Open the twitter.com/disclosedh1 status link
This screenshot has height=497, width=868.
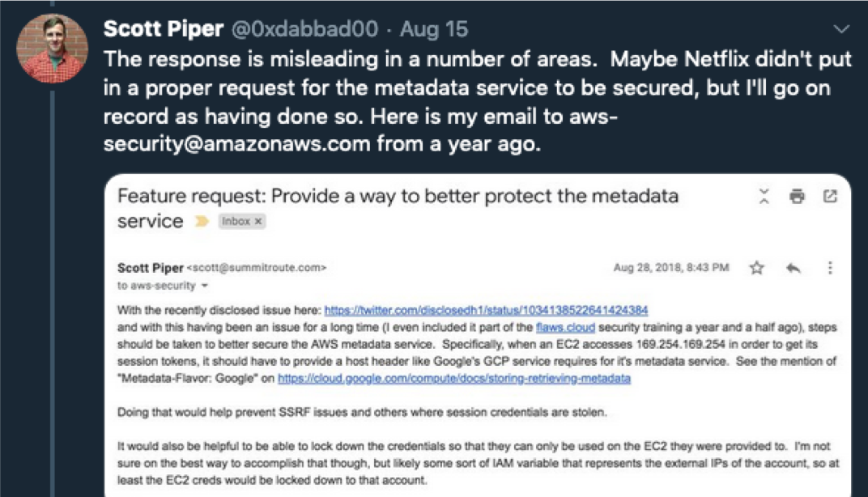click(486, 310)
